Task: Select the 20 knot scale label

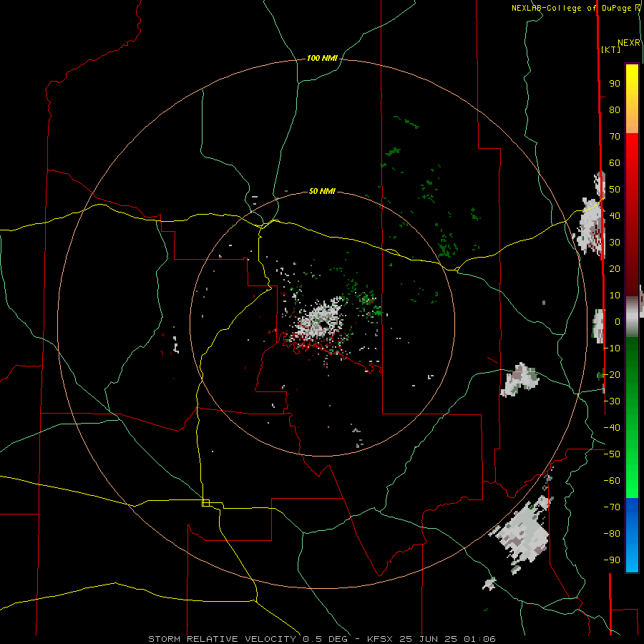Action: click(615, 269)
